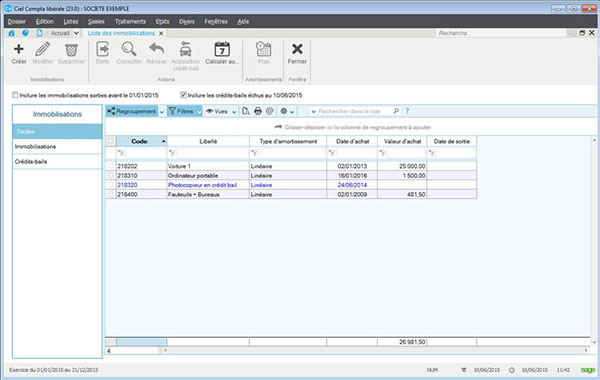Click the horizontal scrollbar below the table
The height and width of the screenshot is (380, 600).
click(376, 350)
